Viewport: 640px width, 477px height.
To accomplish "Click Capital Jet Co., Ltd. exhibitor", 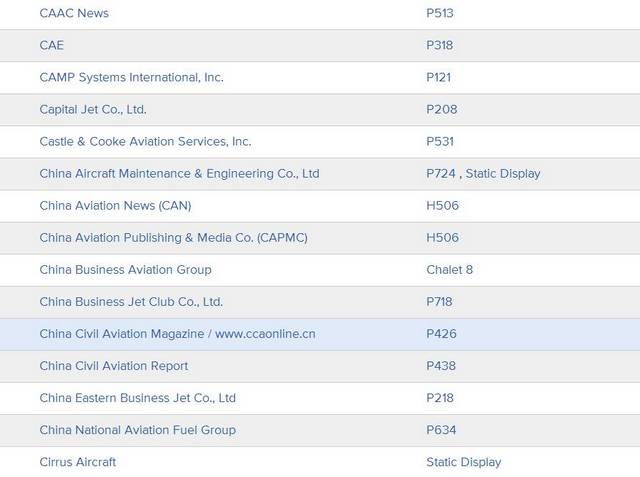I will pyautogui.click(x=93, y=109).
